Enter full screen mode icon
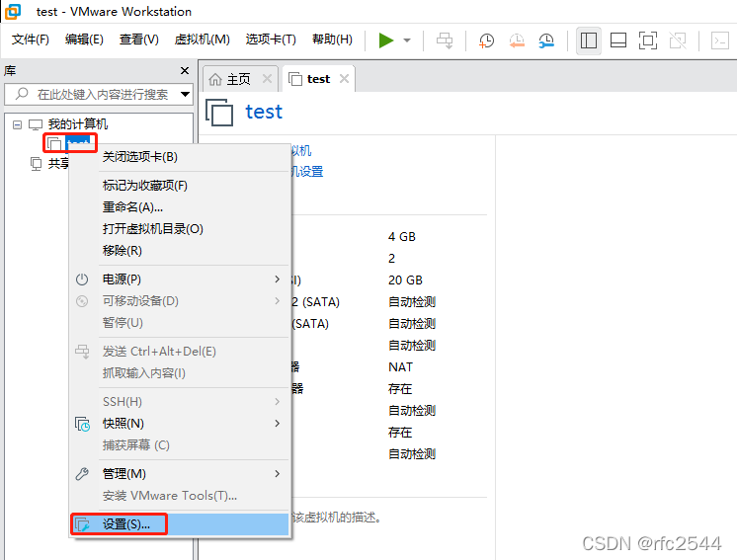 [648, 40]
